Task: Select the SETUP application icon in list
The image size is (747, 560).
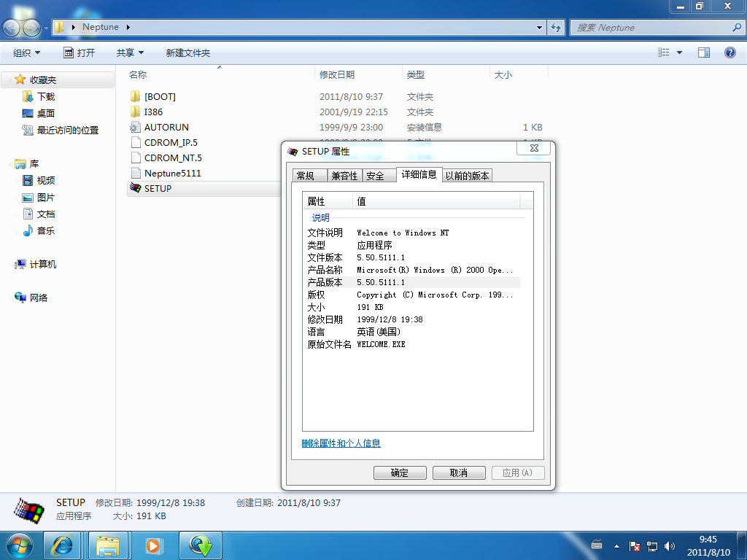Action: (135, 188)
